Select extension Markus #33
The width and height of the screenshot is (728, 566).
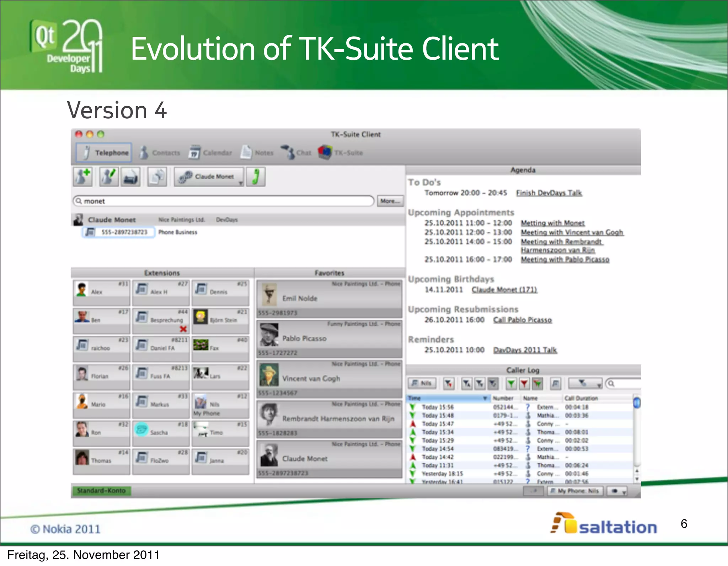[x=161, y=405]
